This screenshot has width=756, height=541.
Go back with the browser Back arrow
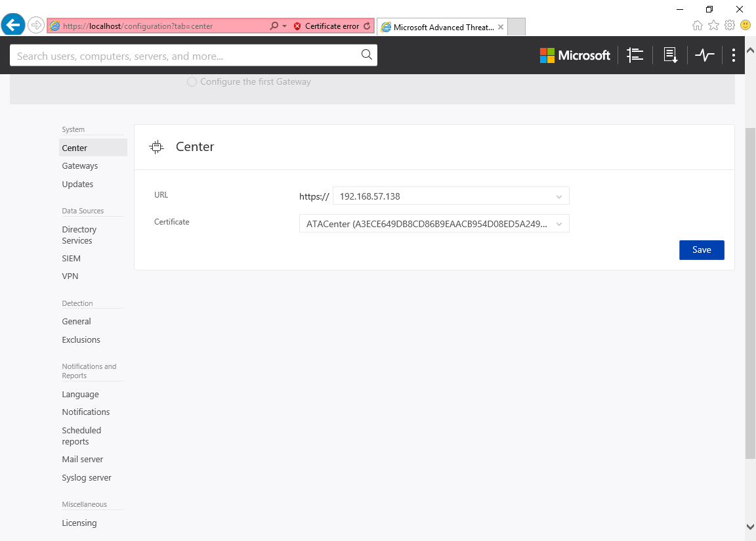[13, 24]
